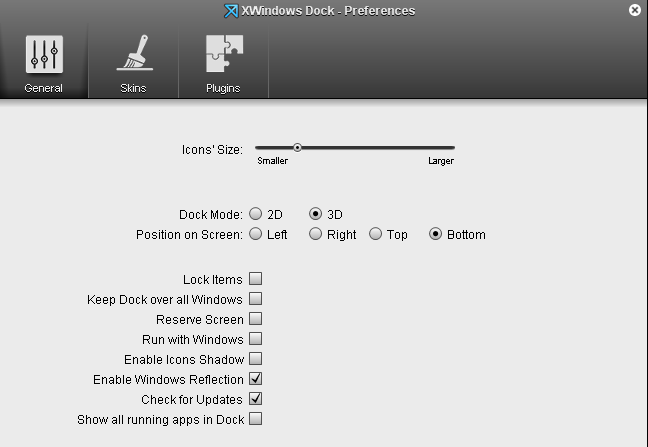648x447 pixels.
Task: Uncheck Check for Updates
Action: (256, 399)
